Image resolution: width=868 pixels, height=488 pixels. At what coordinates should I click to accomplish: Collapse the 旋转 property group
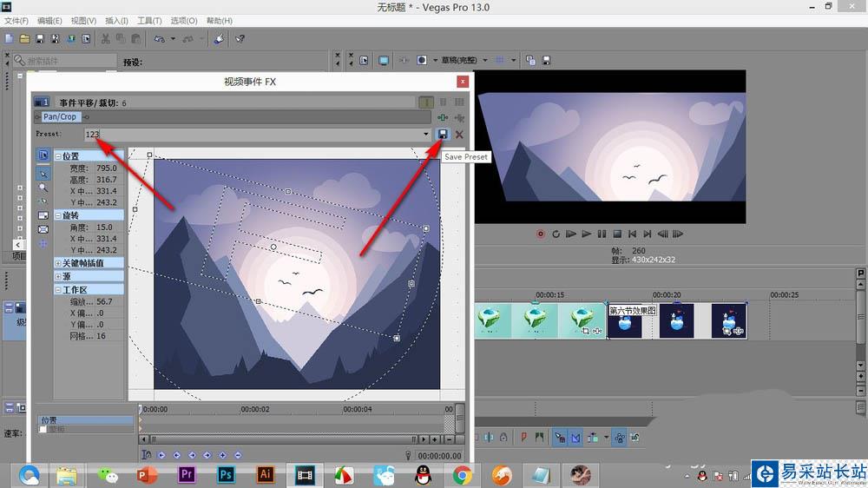click(58, 215)
